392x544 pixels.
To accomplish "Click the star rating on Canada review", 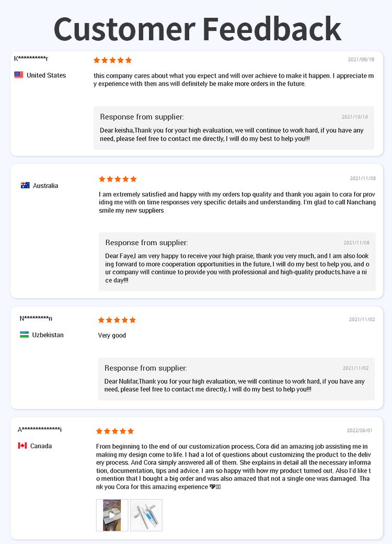I will click(x=114, y=431).
